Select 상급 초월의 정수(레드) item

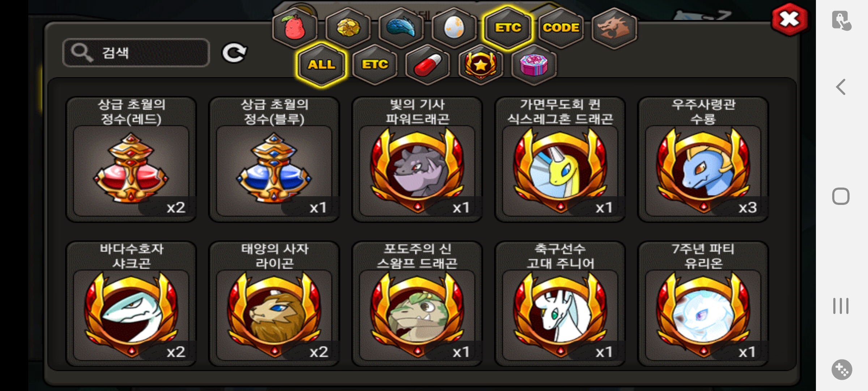(x=131, y=159)
